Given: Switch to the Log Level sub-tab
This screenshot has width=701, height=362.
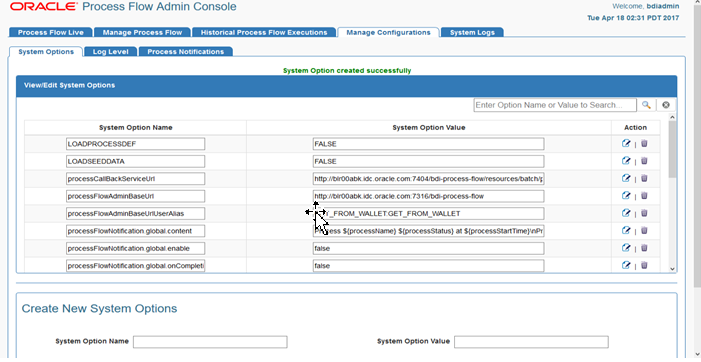Looking at the screenshot, I should pos(110,52).
